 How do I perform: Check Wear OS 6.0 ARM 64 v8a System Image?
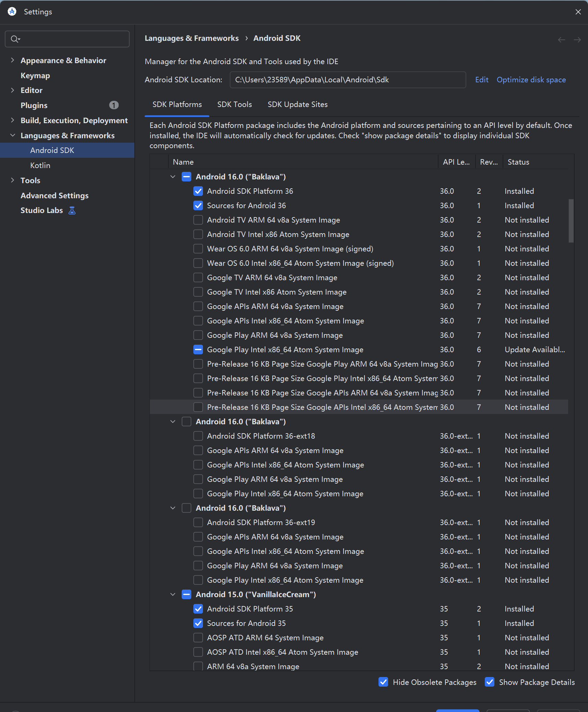click(x=198, y=249)
